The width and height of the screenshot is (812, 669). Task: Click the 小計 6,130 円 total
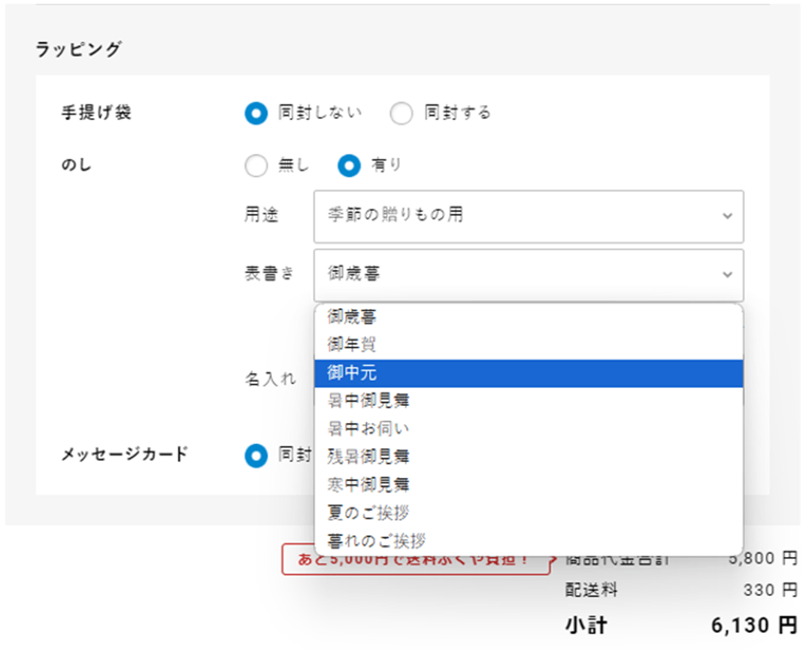753,625
